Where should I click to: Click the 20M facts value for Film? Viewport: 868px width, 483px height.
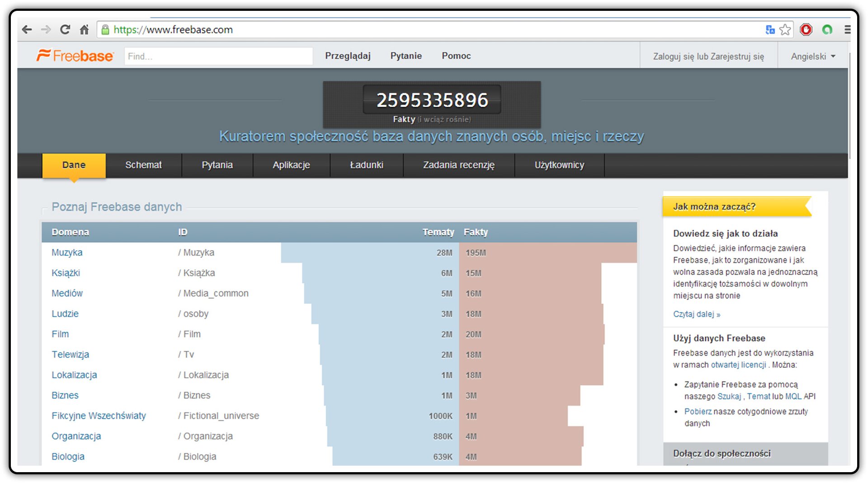click(473, 334)
